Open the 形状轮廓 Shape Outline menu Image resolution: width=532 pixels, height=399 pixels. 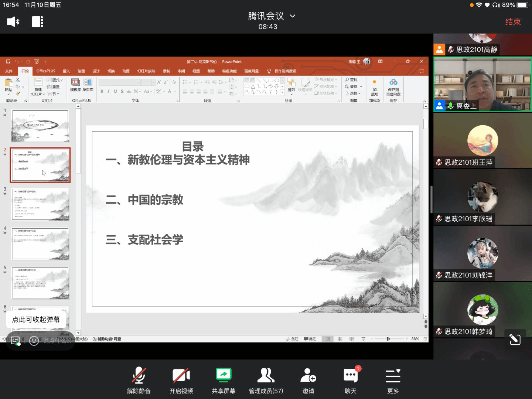[x=326, y=86]
